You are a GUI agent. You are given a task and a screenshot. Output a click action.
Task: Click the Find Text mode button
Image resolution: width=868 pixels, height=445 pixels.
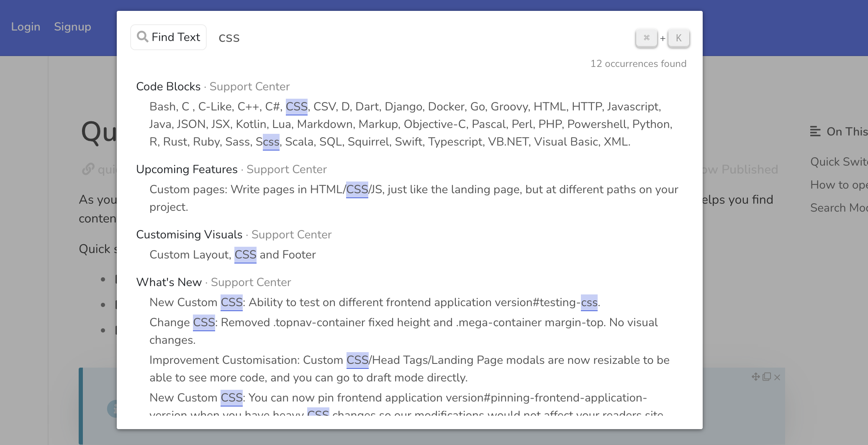[168, 37]
